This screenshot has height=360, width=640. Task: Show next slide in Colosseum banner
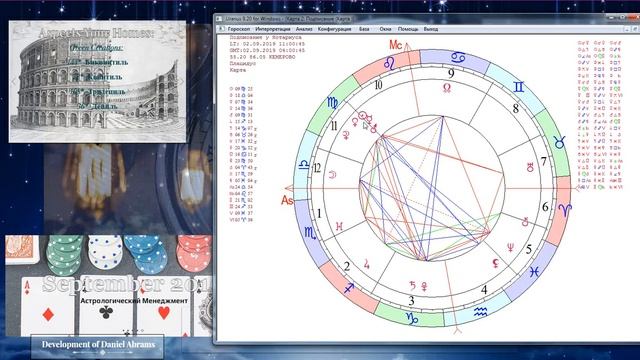click(x=181, y=81)
